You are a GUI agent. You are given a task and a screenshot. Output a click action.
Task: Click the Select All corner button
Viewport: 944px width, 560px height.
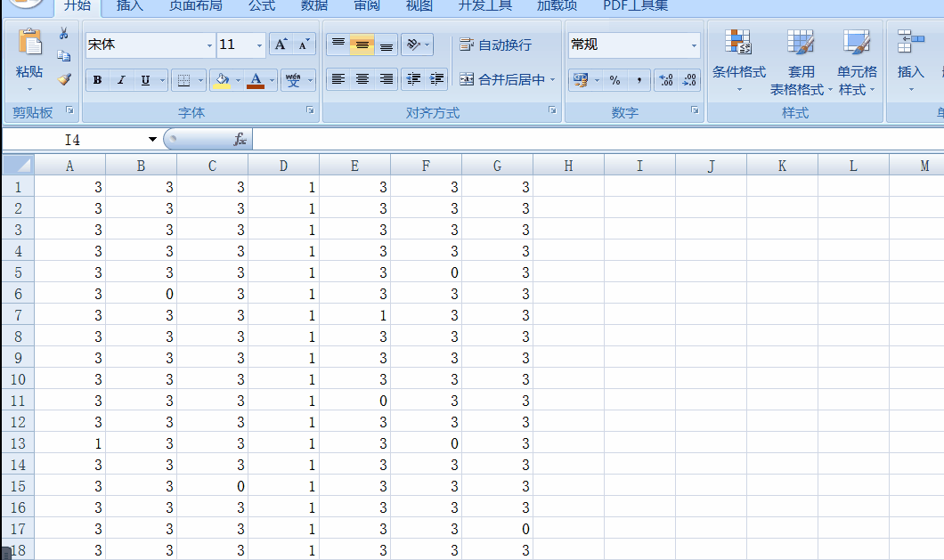(18, 165)
